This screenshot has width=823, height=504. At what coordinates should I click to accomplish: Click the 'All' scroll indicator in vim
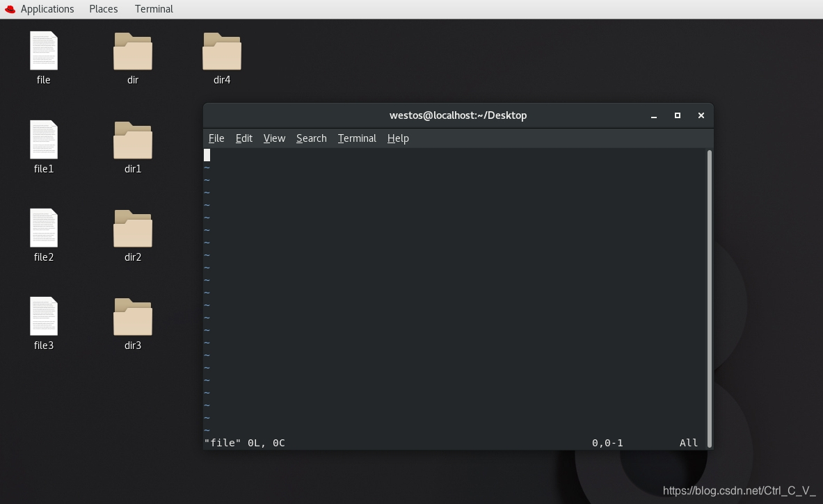click(x=689, y=443)
